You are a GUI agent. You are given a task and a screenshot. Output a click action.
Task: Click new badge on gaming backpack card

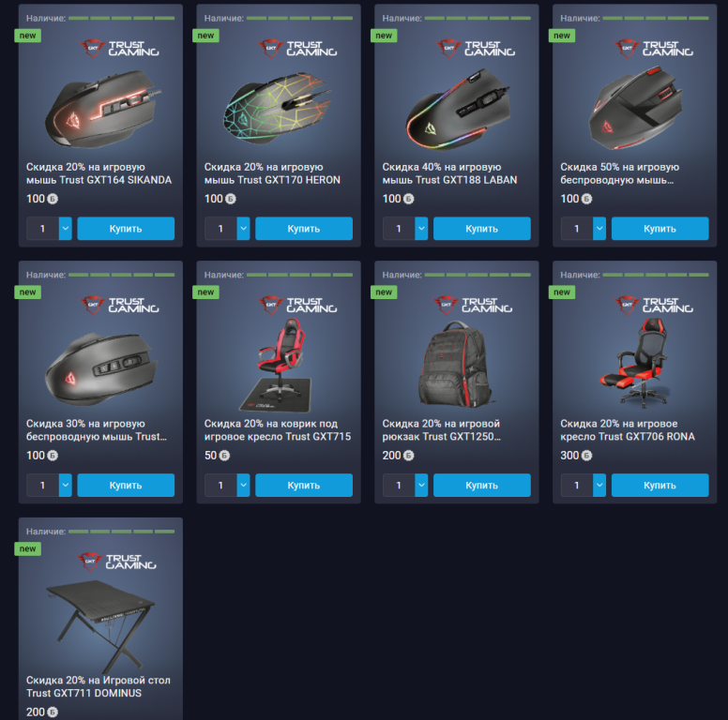[384, 292]
